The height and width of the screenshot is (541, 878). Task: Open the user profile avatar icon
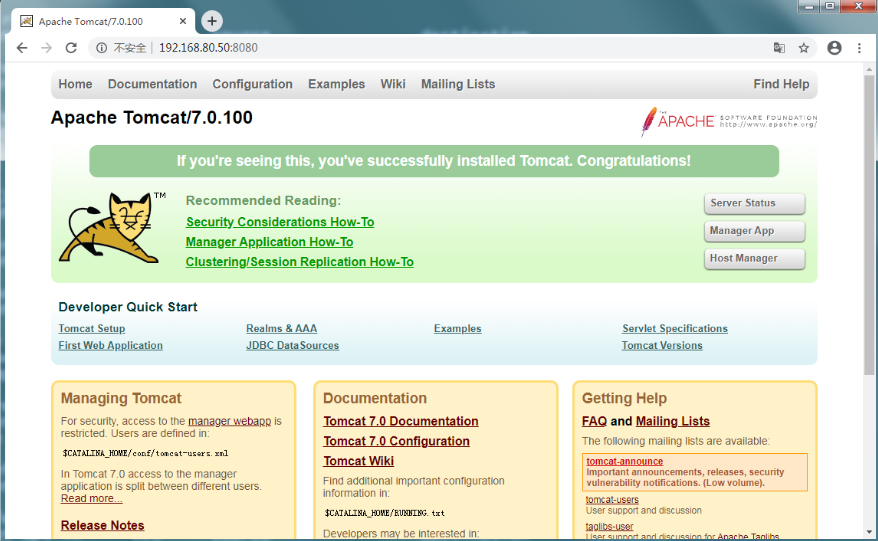tap(834, 47)
